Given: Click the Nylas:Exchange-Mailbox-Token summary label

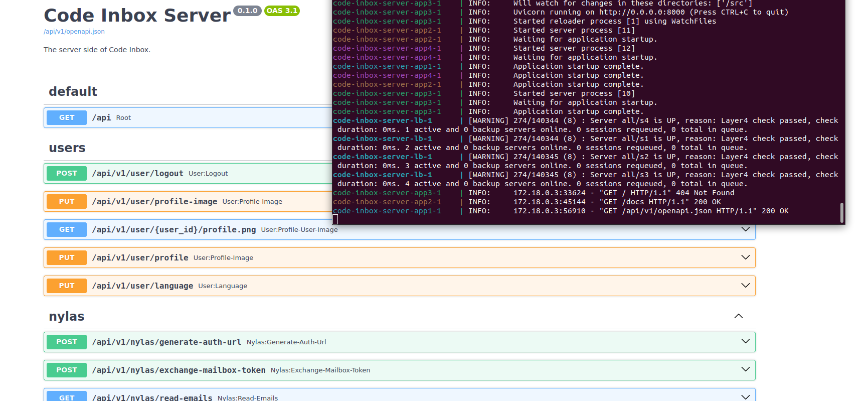Looking at the screenshot, I should pyautogui.click(x=320, y=370).
